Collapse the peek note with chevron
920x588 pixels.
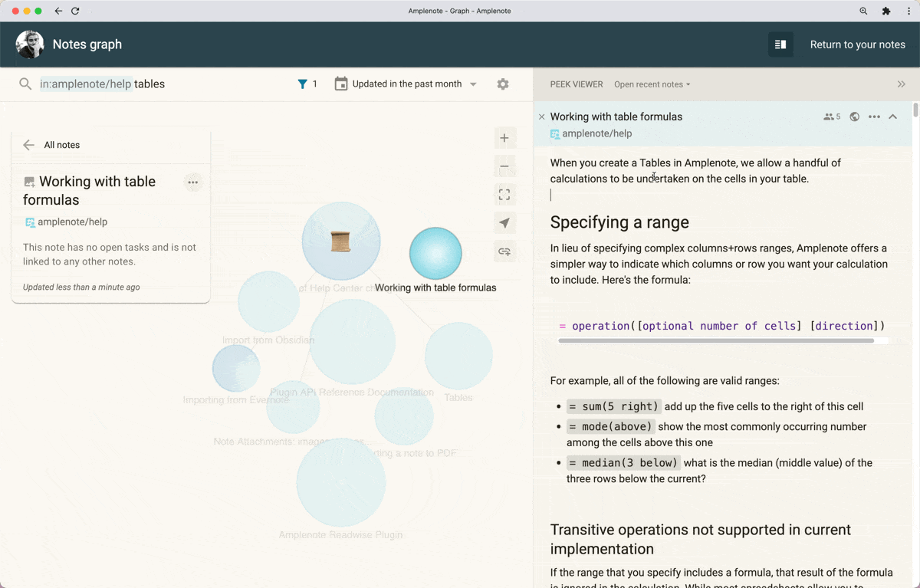tap(893, 117)
